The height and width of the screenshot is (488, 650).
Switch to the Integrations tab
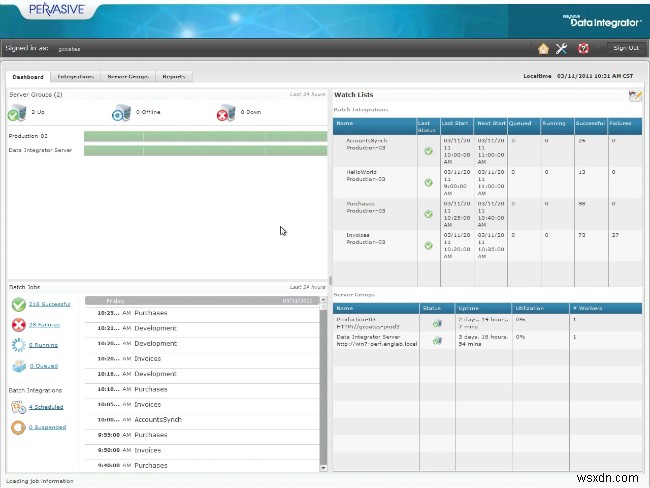pyautogui.click(x=76, y=76)
